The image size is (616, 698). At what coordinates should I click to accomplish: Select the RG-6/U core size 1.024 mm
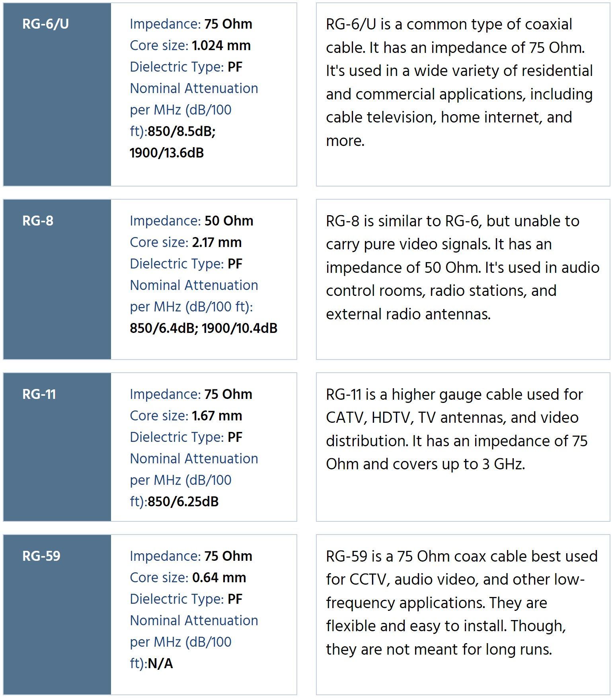pos(221,46)
